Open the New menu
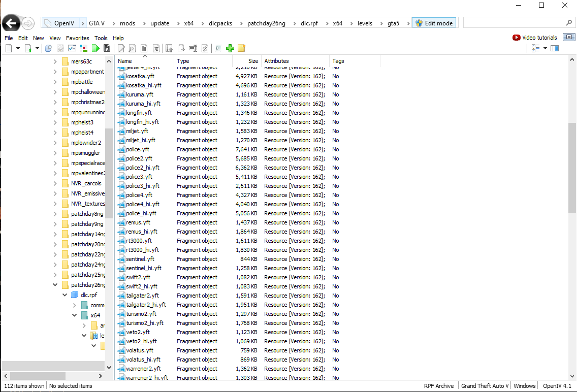Screen dimensions: 577x392 click(38, 38)
